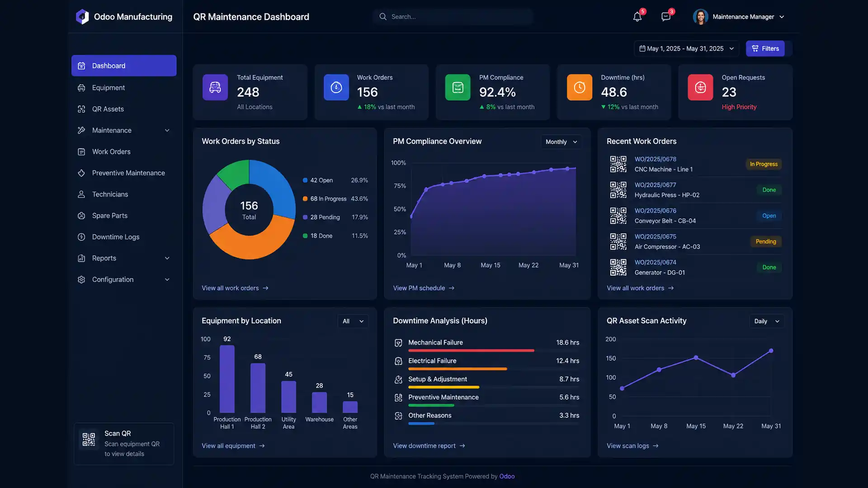Click QR code icon for WO/2025/0674
868x488 pixels.
618,267
